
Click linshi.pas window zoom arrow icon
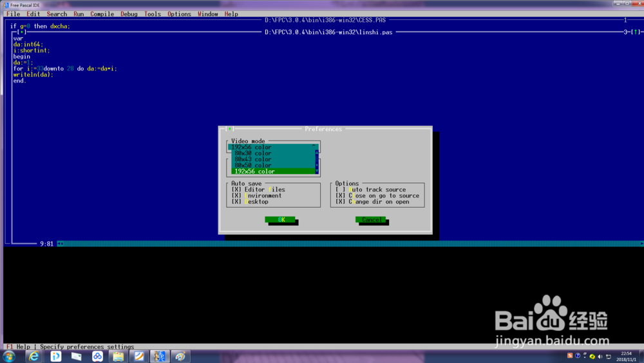[636, 32]
